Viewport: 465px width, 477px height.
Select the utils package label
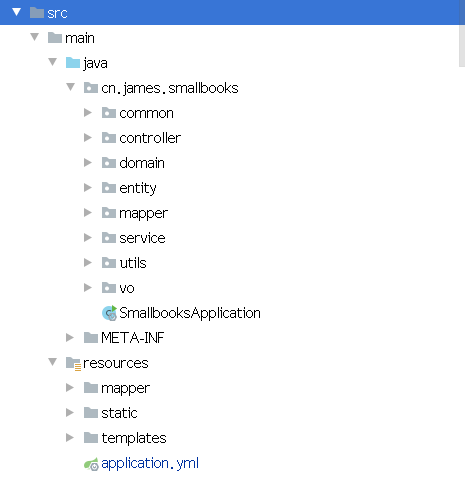point(133,263)
